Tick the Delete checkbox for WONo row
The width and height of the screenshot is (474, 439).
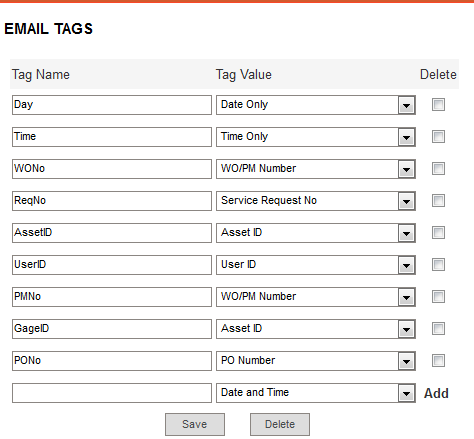[438, 169]
